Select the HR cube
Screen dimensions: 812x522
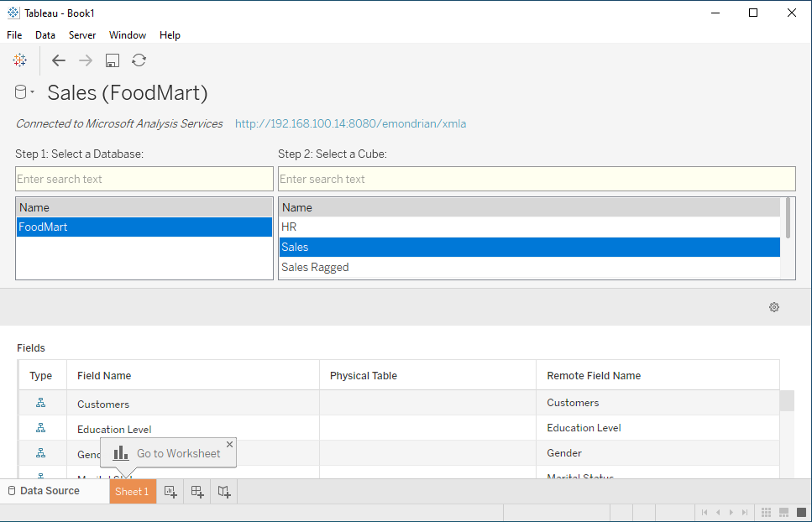point(530,227)
